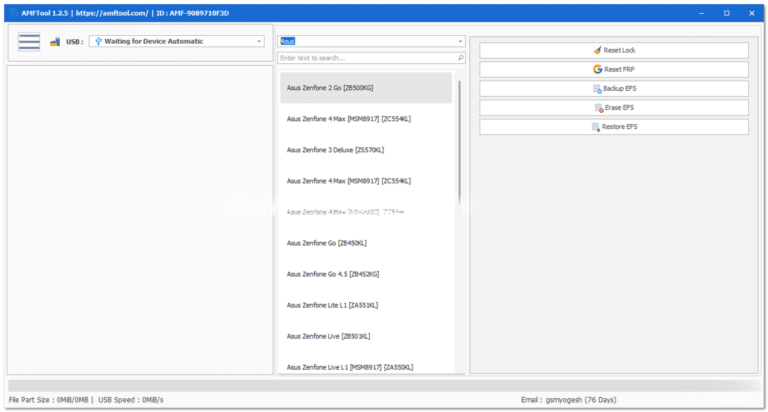The width and height of the screenshot is (768, 412).
Task: Click the Reset FRP button
Action: pyautogui.click(x=614, y=69)
